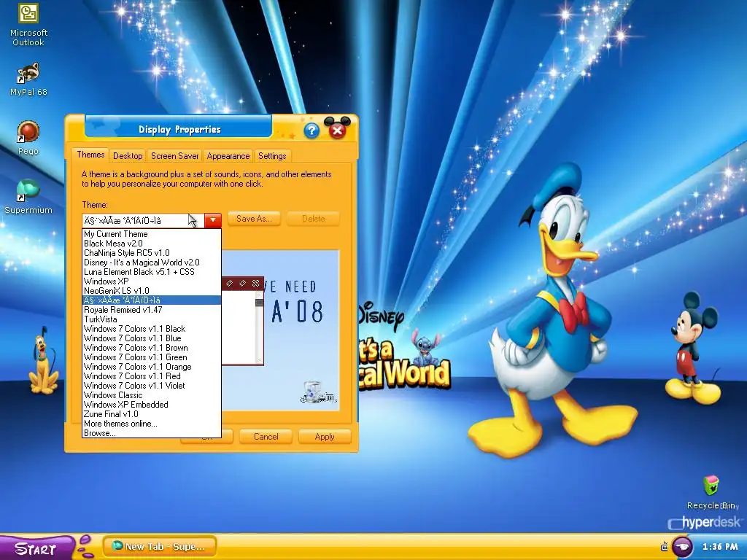This screenshot has height=560, width=747.
Task: Switch to the Settings tab
Action: pyautogui.click(x=272, y=156)
